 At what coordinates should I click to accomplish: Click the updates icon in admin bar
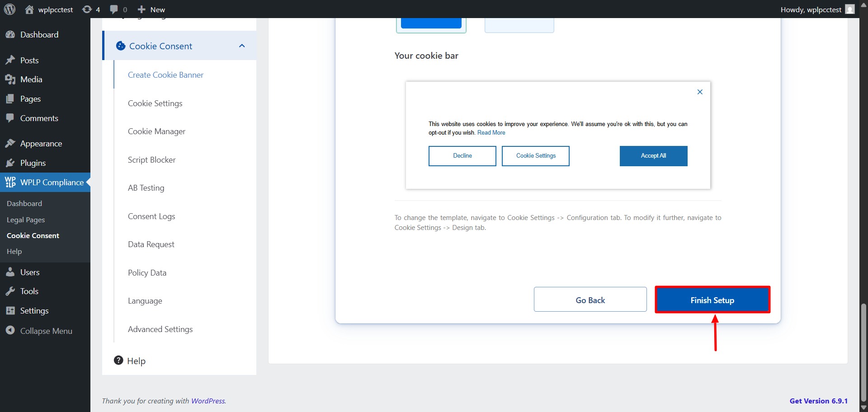click(x=87, y=9)
